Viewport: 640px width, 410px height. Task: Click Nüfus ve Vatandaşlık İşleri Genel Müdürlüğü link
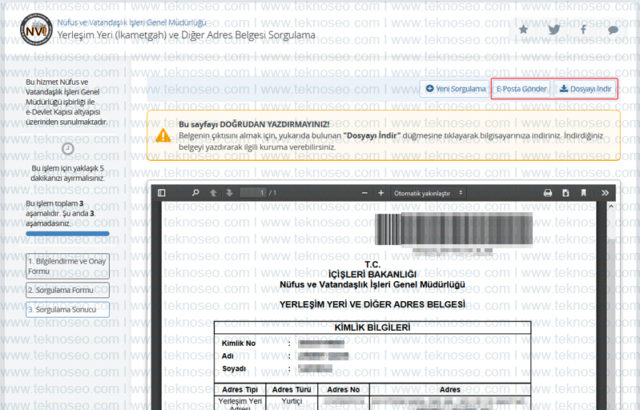coord(131,22)
